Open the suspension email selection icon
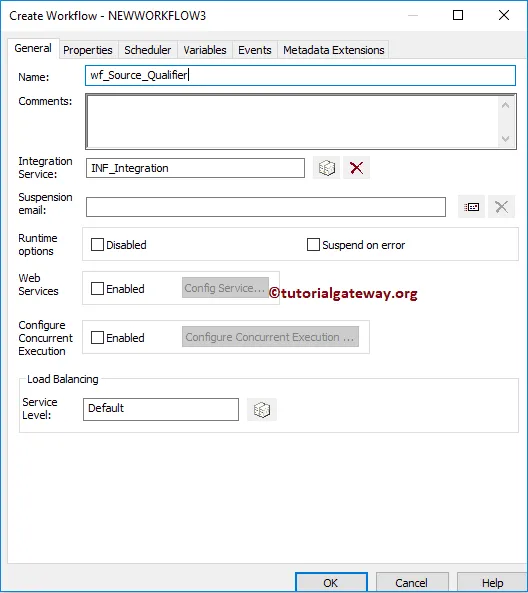Screen dimensions: 528x593 point(471,207)
